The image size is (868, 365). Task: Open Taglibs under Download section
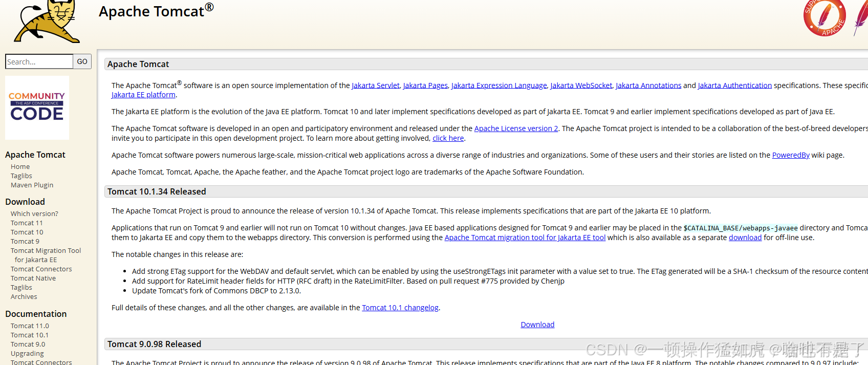coord(21,288)
